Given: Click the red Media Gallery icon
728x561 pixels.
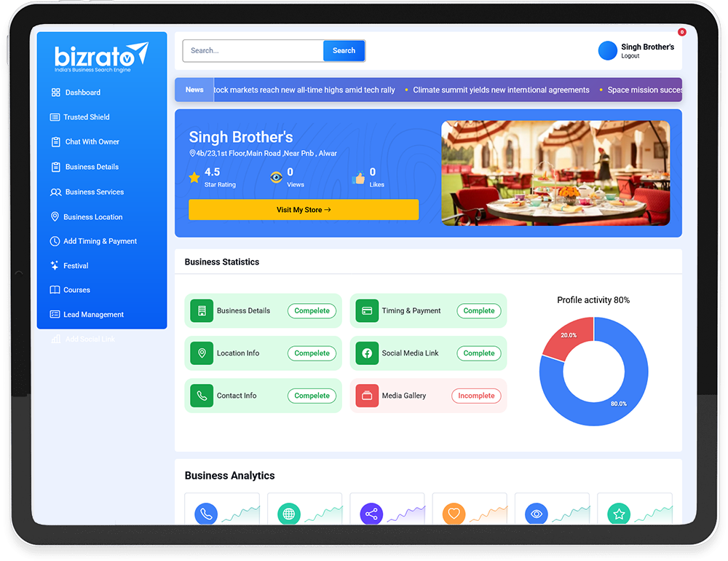Looking at the screenshot, I should 367,396.
